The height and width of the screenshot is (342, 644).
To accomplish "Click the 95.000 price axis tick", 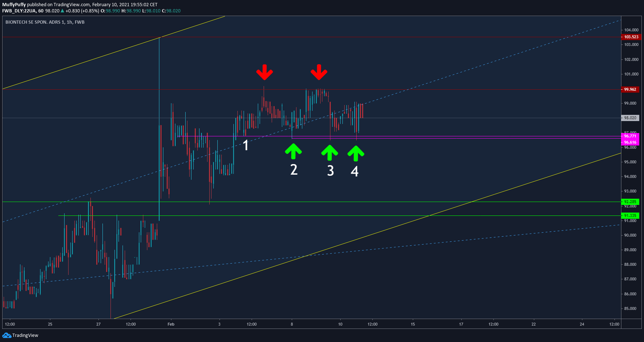I will [x=630, y=162].
